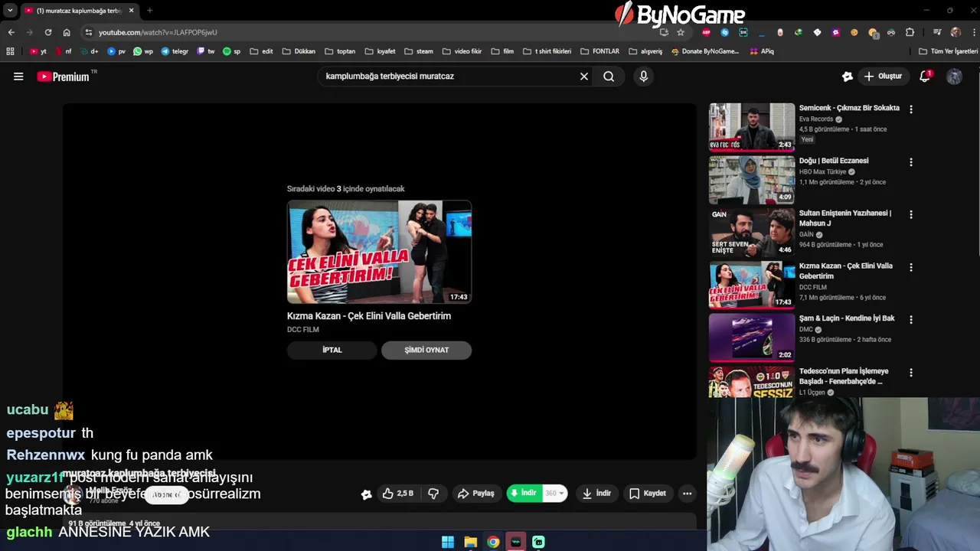Open Windows Start button on taskbar
This screenshot has height=551, width=980.
448,542
